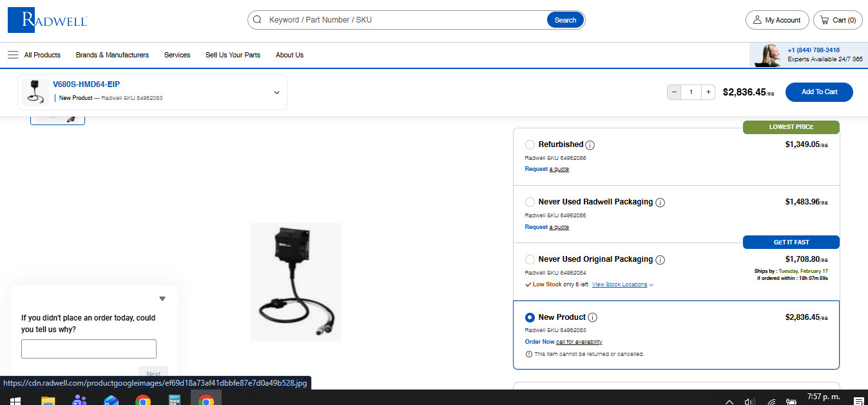868x405 pixels.
Task: Click the blue Search button
Action: 565,20
